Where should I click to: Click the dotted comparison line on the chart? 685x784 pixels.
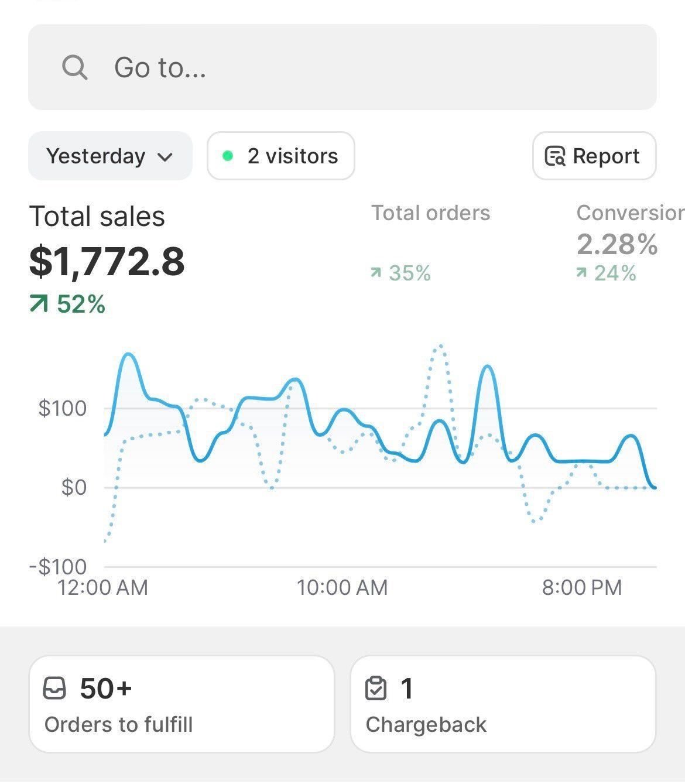click(x=438, y=348)
